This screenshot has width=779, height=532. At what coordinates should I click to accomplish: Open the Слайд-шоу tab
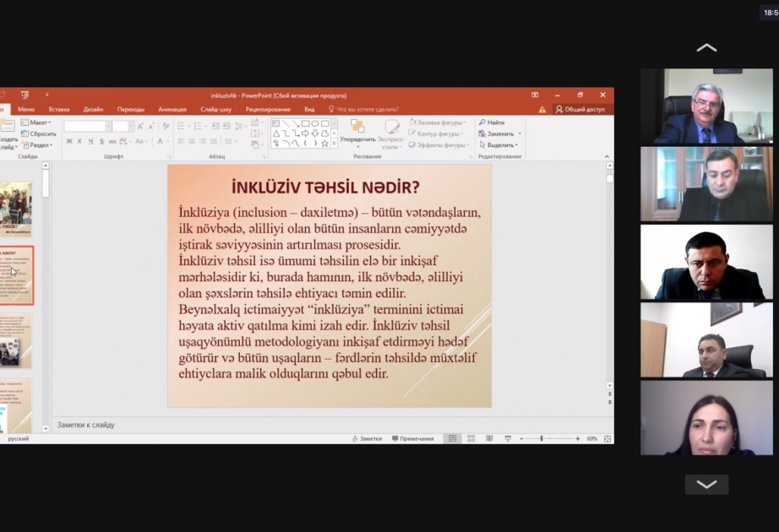(216, 109)
